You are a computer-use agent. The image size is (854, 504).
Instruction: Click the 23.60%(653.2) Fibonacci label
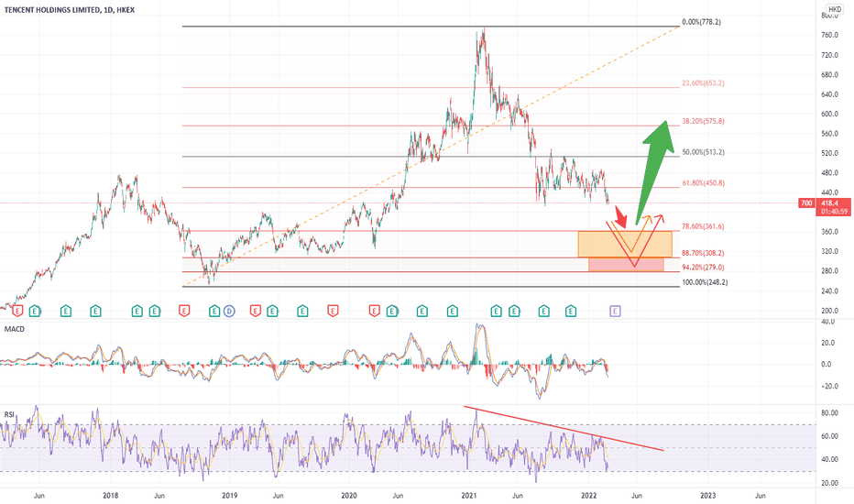click(703, 83)
